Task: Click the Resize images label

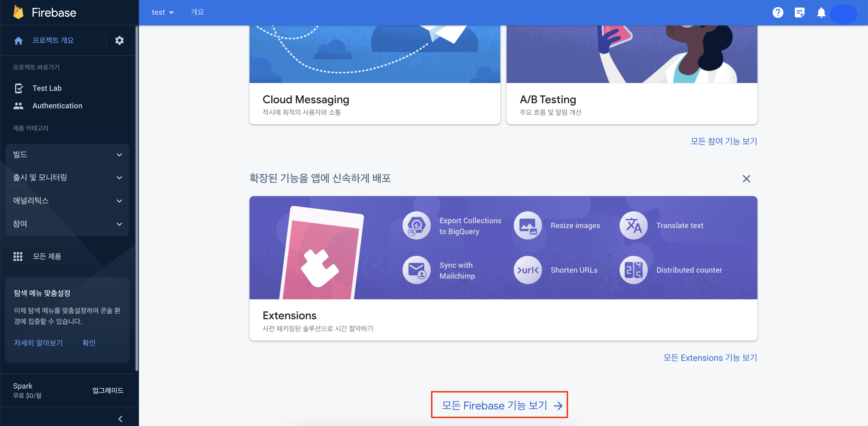Action: [x=575, y=226]
